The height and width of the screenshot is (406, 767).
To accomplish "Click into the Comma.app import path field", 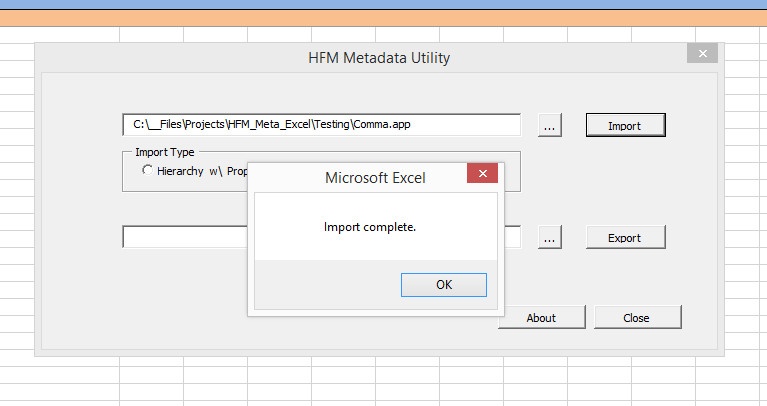I will click(x=320, y=125).
